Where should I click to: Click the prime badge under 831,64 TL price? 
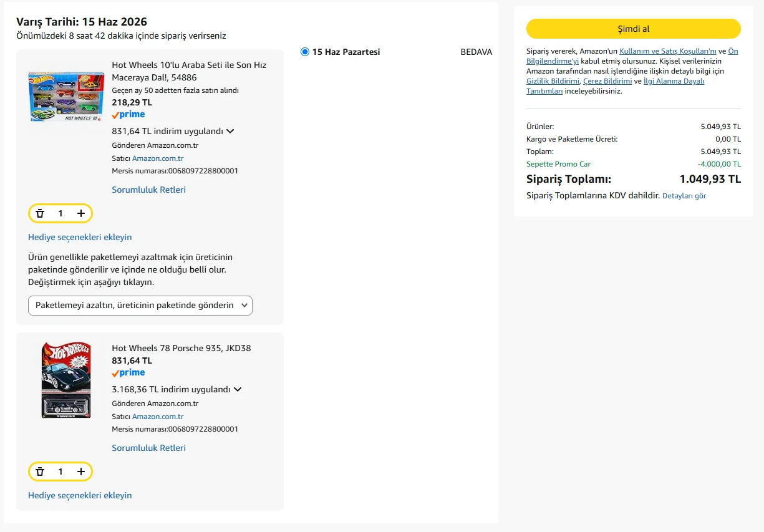coord(128,373)
